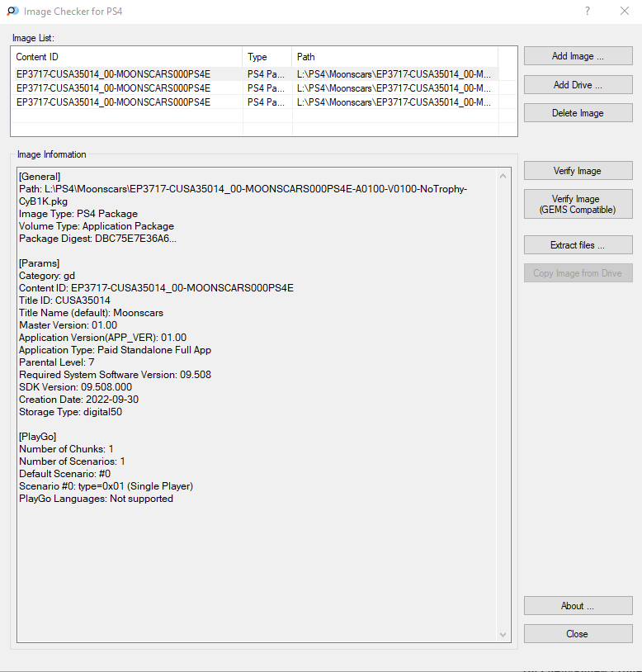
Task: Click "Volume Type: Application Package" line
Action: point(97,226)
